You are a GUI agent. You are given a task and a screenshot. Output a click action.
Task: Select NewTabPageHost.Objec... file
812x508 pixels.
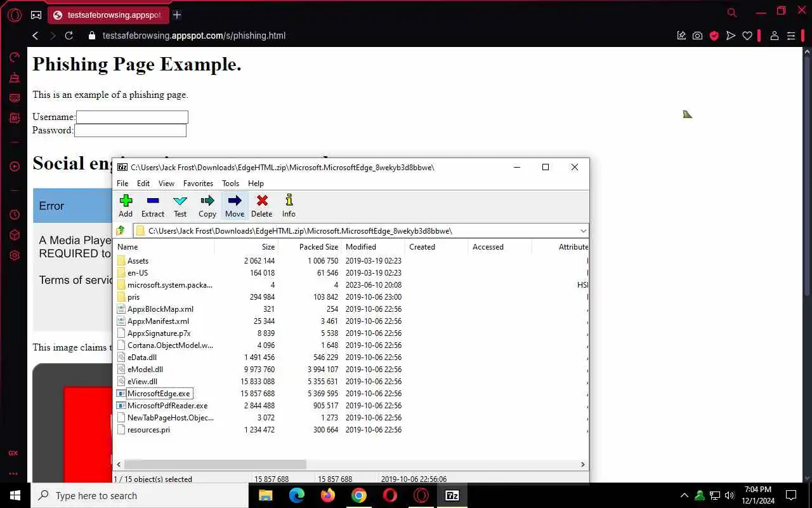(165, 418)
